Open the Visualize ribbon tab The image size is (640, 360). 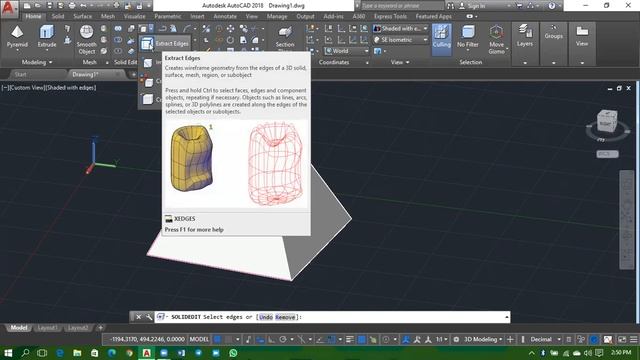click(135, 16)
